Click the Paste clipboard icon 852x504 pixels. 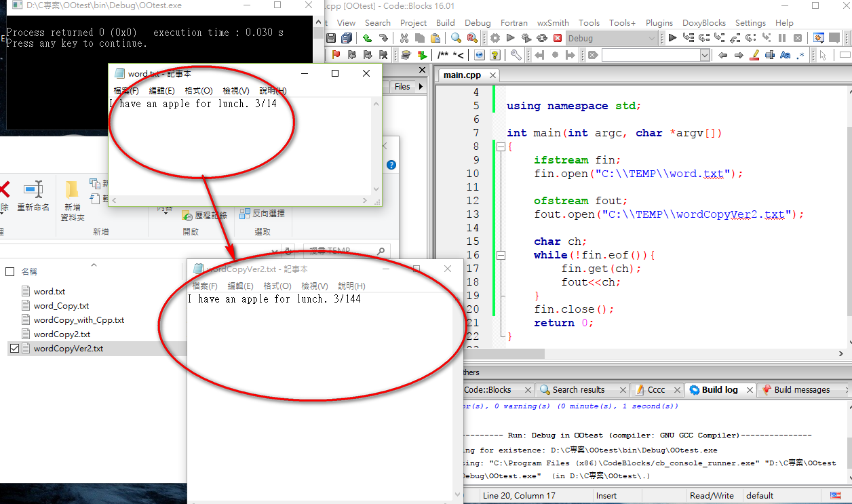click(x=435, y=38)
